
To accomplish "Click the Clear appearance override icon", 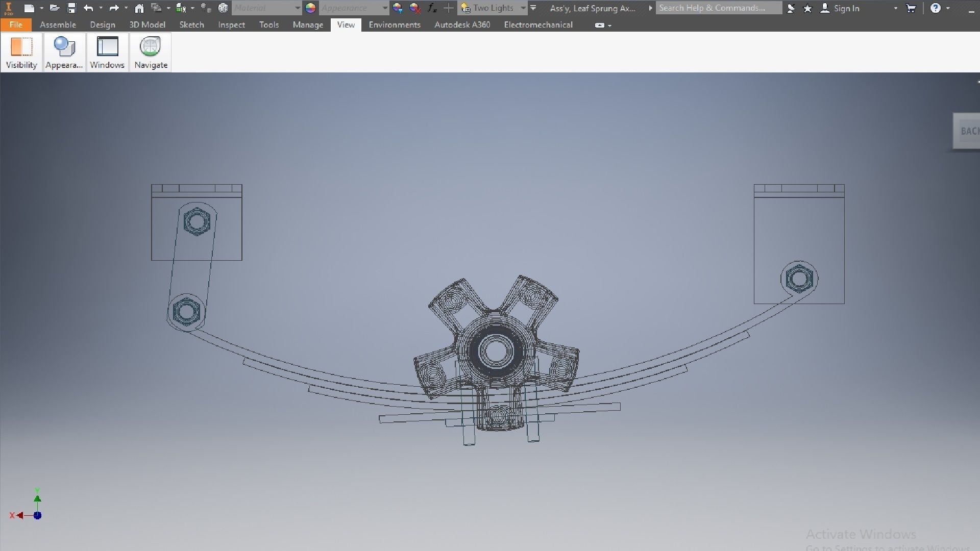I will (x=415, y=8).
